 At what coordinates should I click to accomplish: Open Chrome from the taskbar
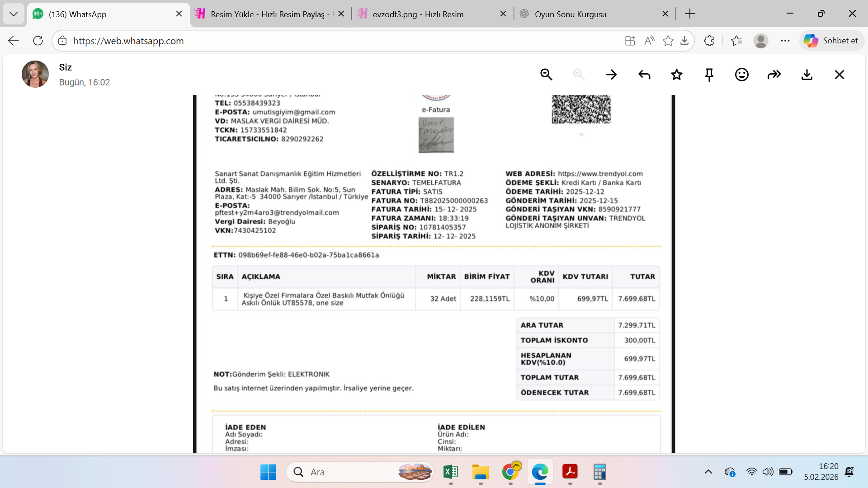(511, 472)
